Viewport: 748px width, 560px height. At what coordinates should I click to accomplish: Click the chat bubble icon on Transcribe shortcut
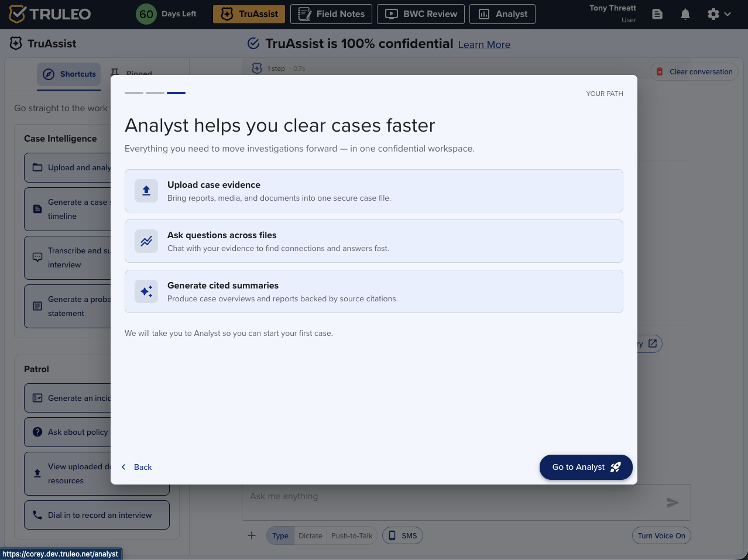37,257
